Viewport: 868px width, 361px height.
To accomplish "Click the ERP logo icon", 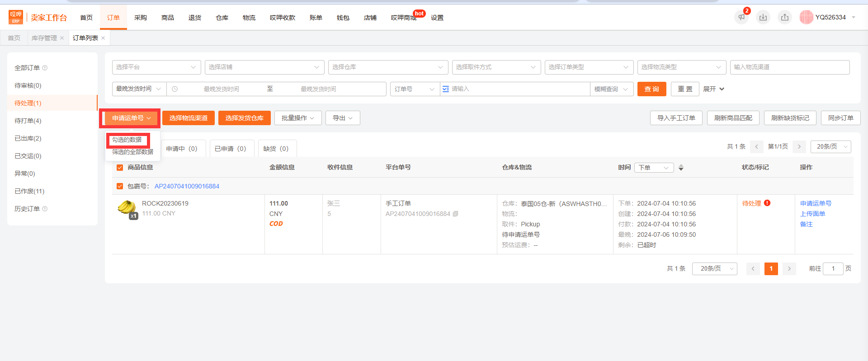I will pyautogui.click(x=16, y=17).
